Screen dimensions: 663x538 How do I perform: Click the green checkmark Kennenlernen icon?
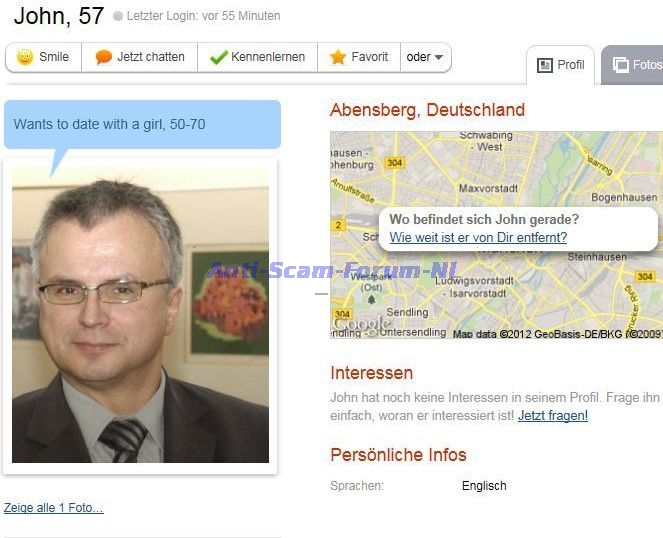(x=219, y=58)
